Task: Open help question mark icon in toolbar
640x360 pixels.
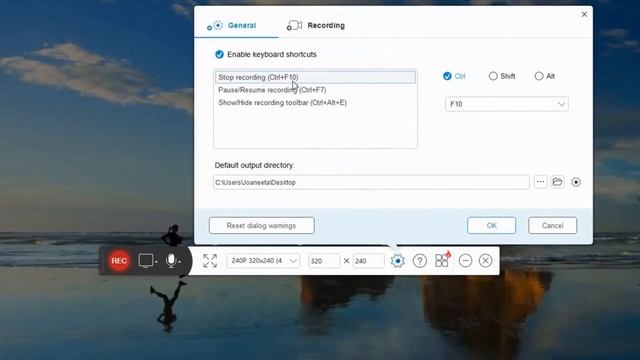Action: click(x=420, y=260)
